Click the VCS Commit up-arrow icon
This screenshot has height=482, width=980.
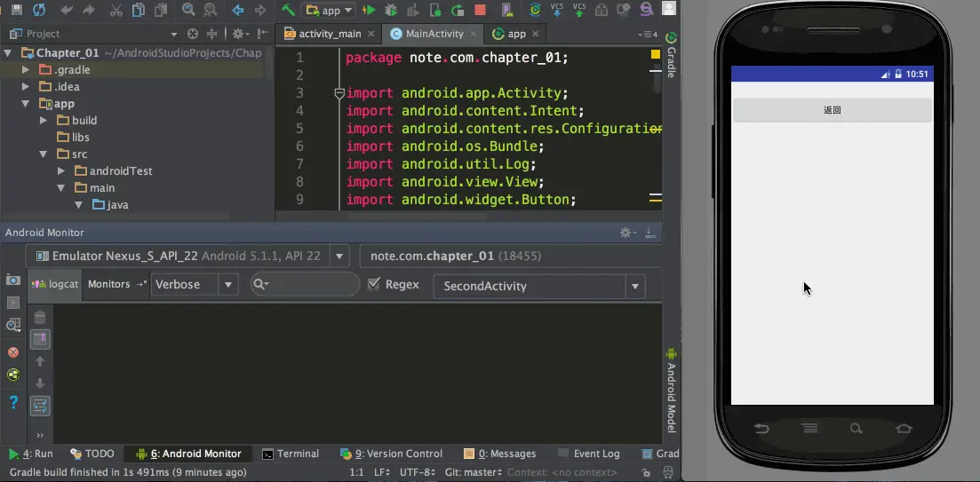click(579, 10)
